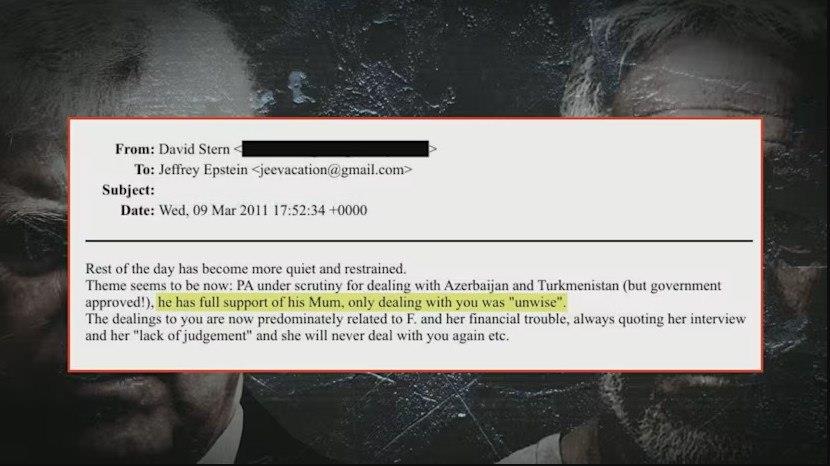
Task: Click the sender name David Stern
Action: pyautogui.click(x=194, y=149)
